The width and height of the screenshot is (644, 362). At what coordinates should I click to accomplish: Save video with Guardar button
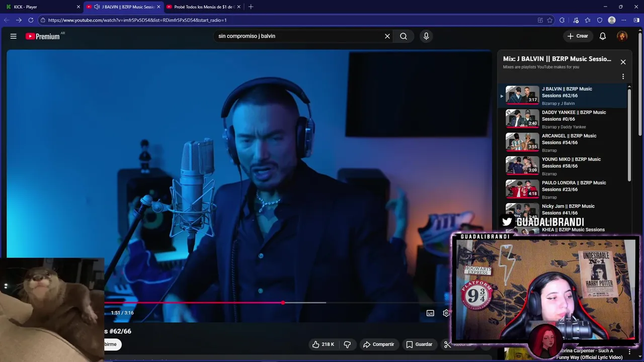tap(419, 344)
